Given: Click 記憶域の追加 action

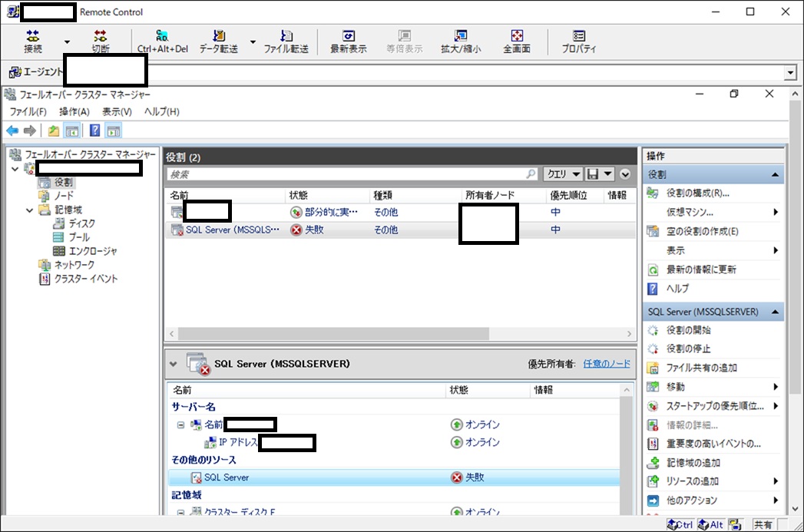Looking at the screenshot, I should click(x=693, y=463).
